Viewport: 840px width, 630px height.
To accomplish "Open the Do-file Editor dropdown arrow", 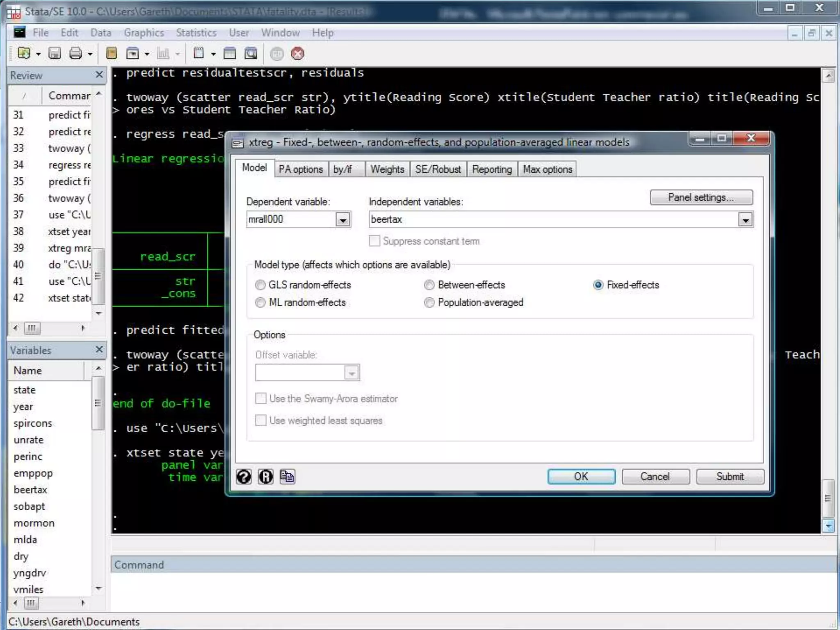I will click(213, 54).
